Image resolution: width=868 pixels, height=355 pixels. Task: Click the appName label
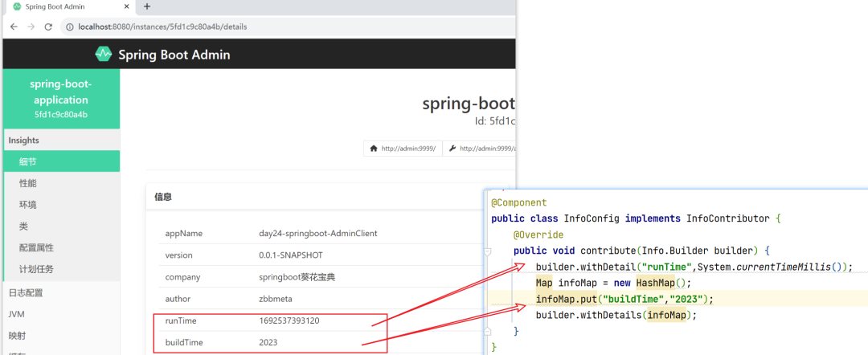184,234
